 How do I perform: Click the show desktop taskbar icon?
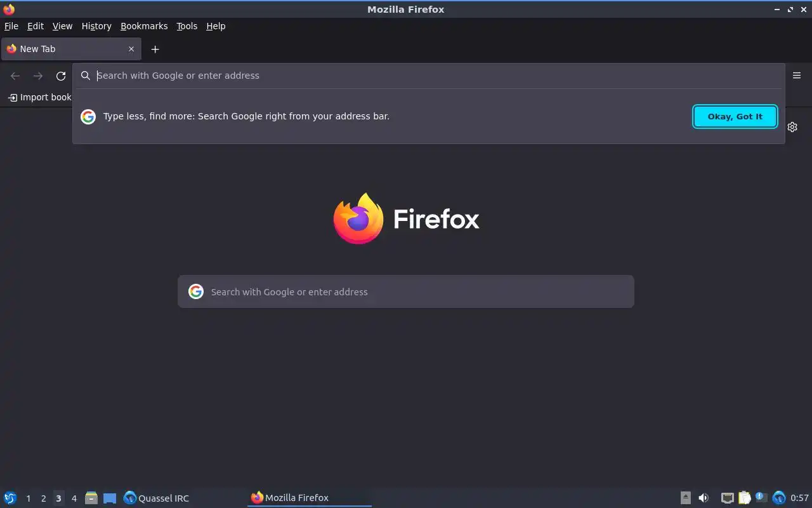110,498
